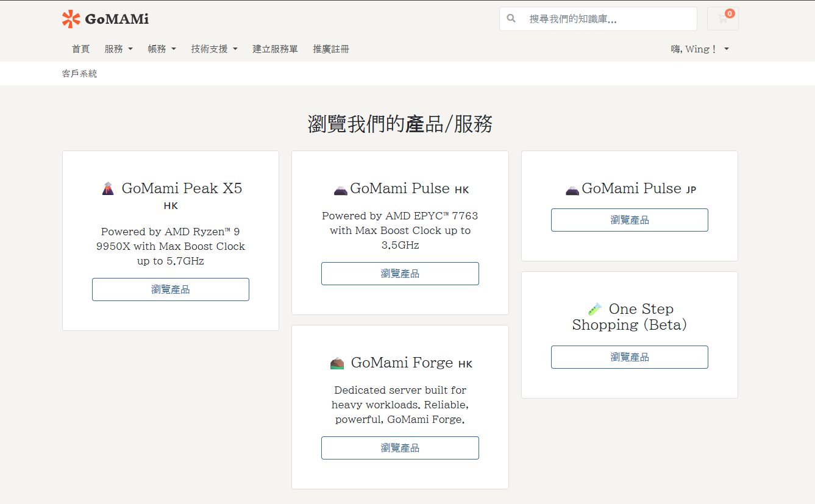The image size is (815, 504).
Task: Click 瀏覽產品 under GoMami Forge HK
Action: pos(400,448)
